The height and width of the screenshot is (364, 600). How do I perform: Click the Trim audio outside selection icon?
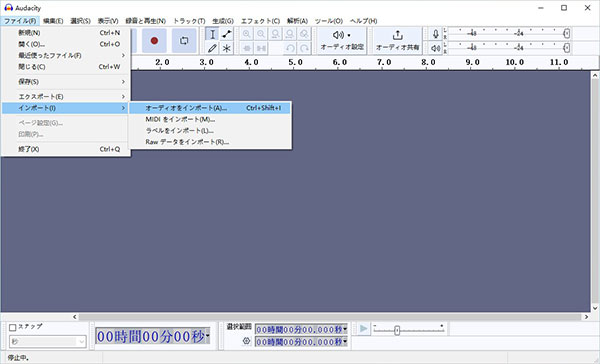pos(246,48)
